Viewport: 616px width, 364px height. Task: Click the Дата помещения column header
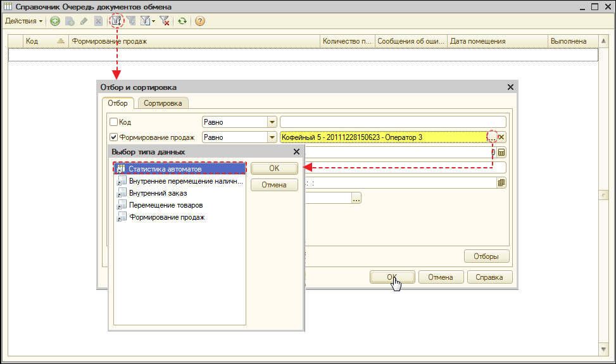pos(498,41)
